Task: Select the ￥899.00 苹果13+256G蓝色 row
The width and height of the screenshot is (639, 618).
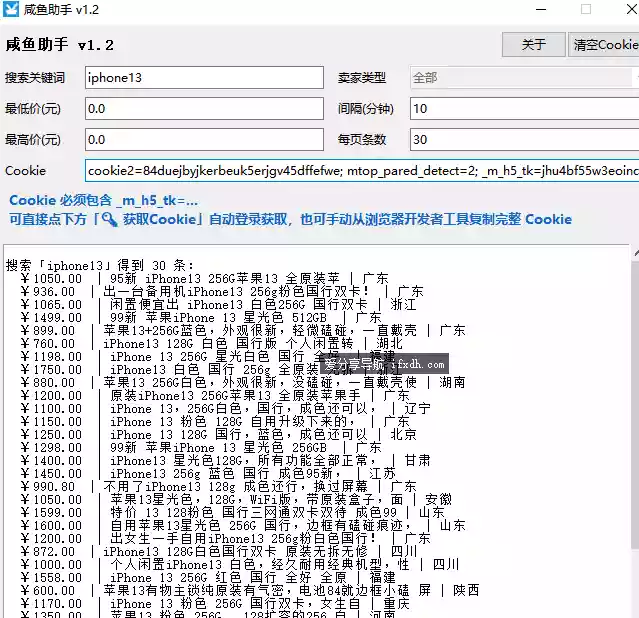Action: click(x=243, y=331)
